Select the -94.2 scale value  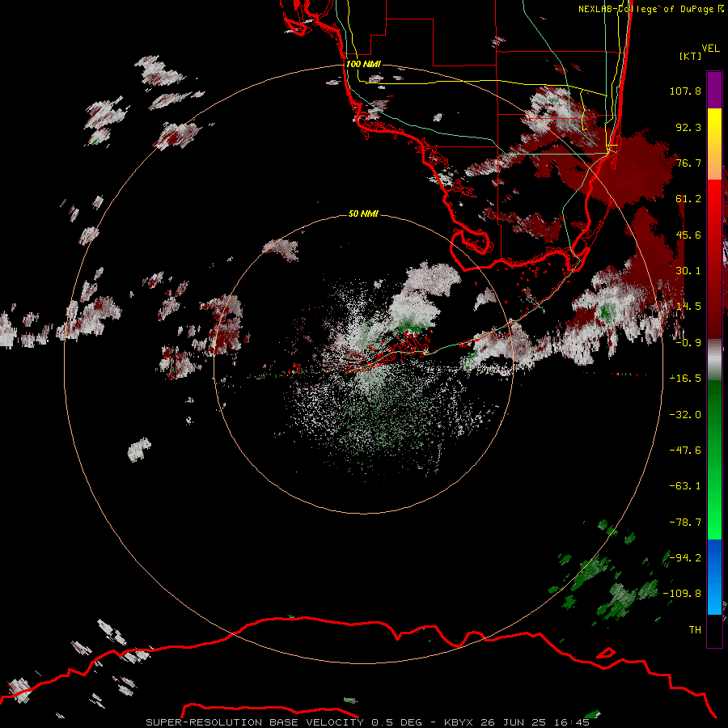click(685, 557)
